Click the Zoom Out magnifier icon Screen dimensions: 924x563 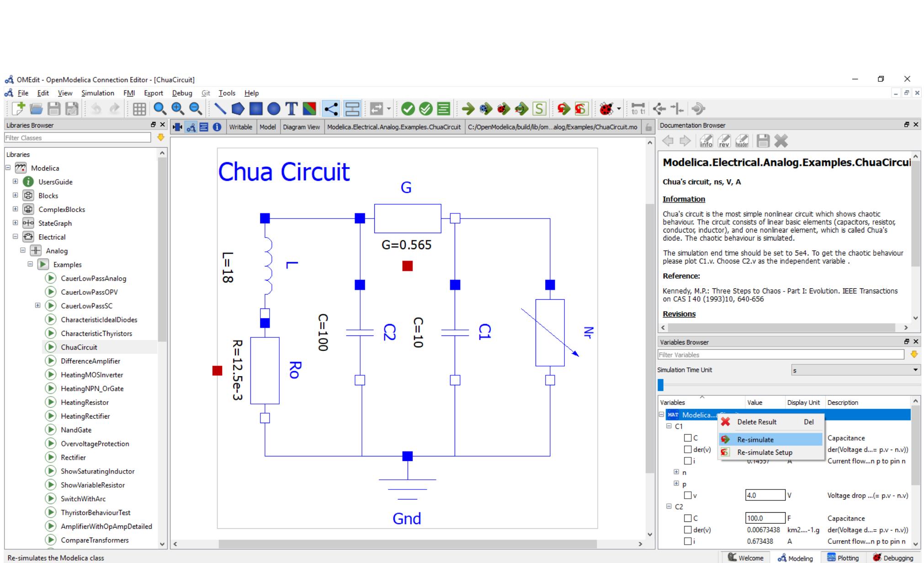coord(196,109)
